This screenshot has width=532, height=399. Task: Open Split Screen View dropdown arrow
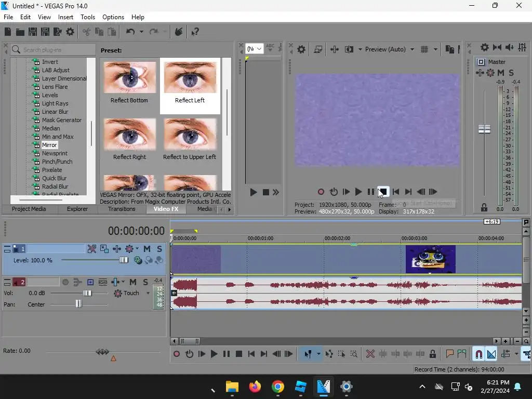(x=360, y=49)
